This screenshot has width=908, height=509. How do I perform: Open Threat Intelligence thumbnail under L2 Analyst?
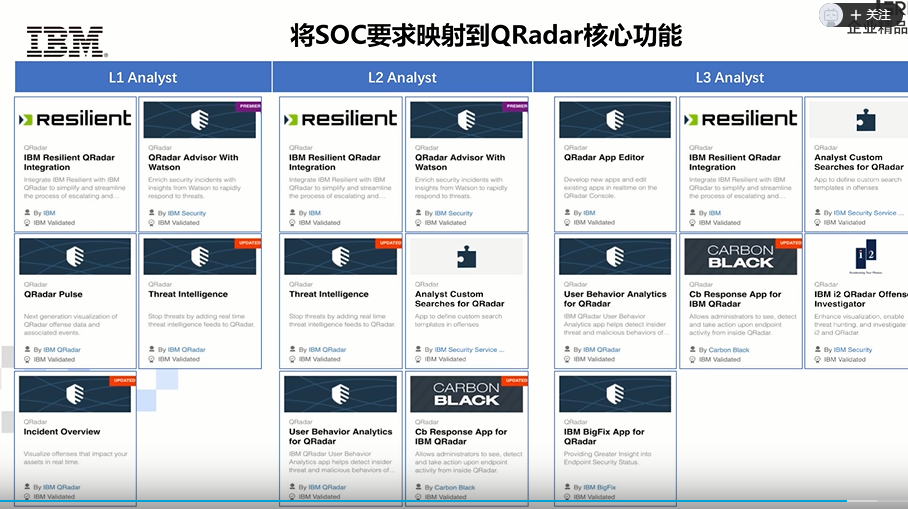tap(340, 257)
